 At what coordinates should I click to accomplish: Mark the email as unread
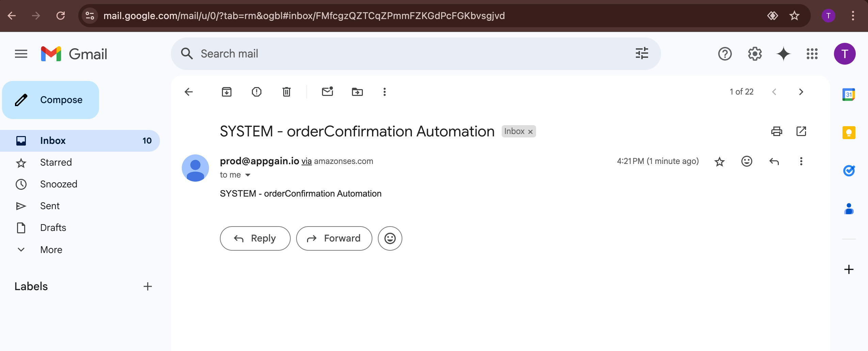click(x=327, y=92)
